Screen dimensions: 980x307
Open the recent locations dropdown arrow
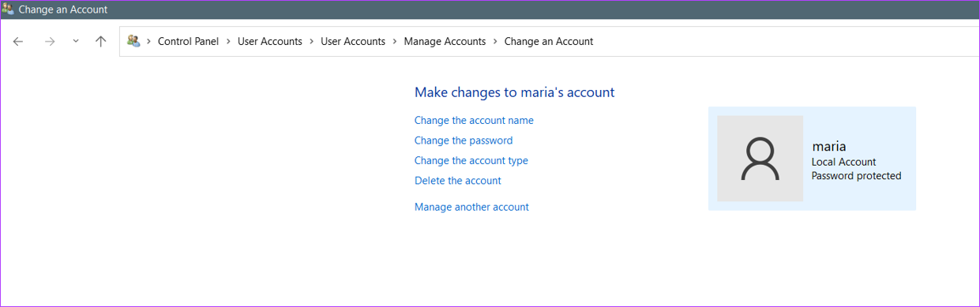click(76, 42)
